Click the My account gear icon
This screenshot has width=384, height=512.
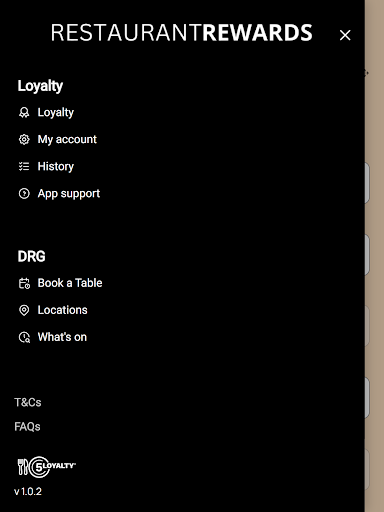24,139
